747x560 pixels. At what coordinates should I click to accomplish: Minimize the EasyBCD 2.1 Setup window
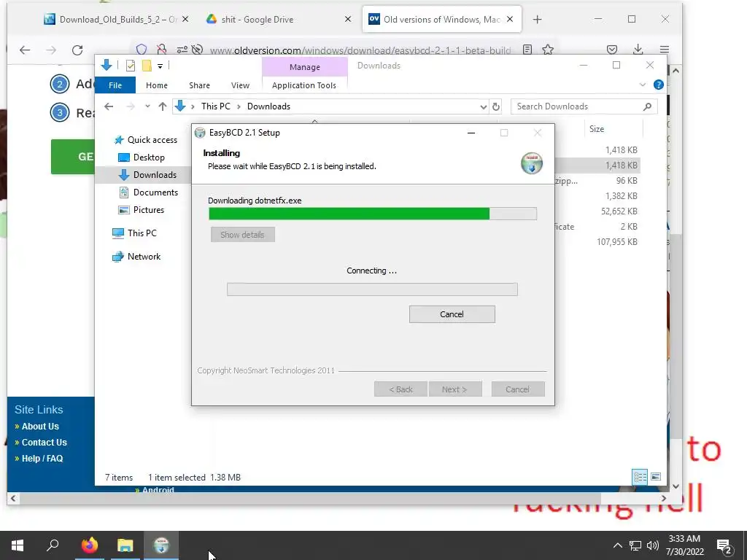pos(471,133)
